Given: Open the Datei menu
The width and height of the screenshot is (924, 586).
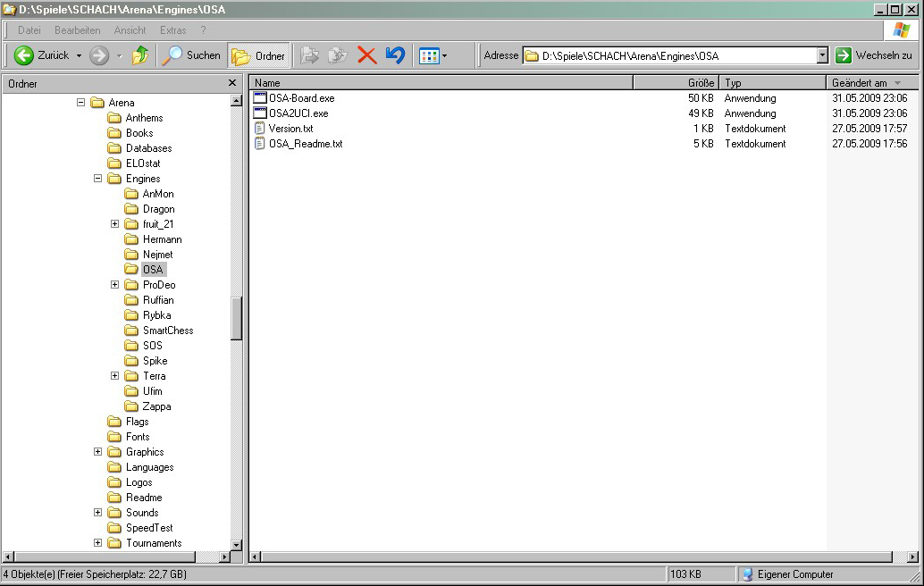Looking at the screenshot, I should [29, 30].
